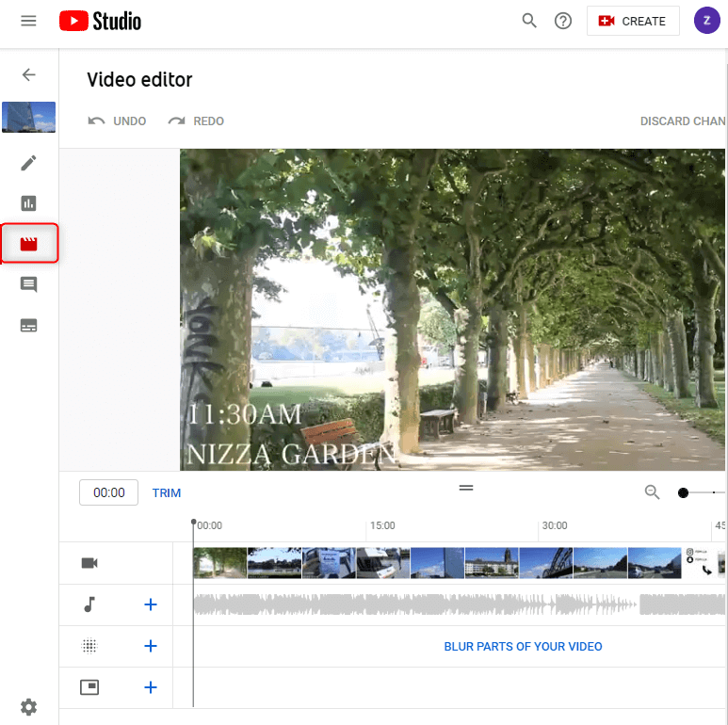728x725 pixels.
Task: Click the CREATE button
Action: 633,21
